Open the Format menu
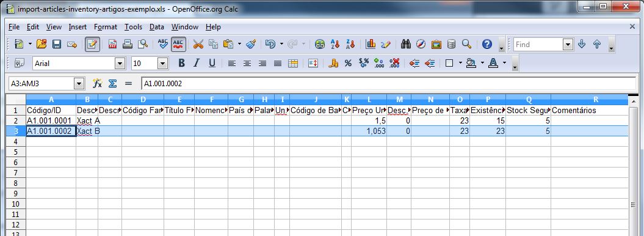 tap(106, 27)
